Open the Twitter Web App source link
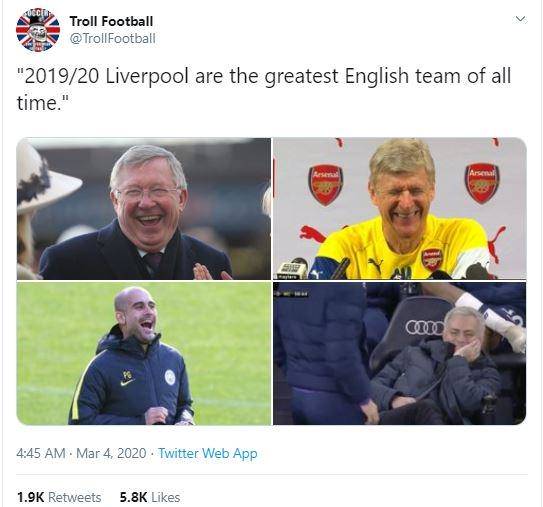 pyautogui.click(x=208, y=453)
